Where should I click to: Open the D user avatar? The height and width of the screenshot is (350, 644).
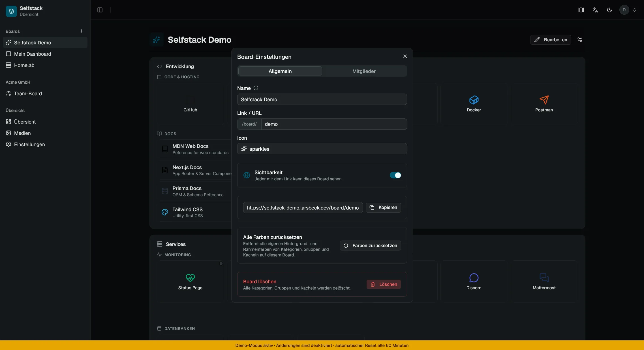624,10
